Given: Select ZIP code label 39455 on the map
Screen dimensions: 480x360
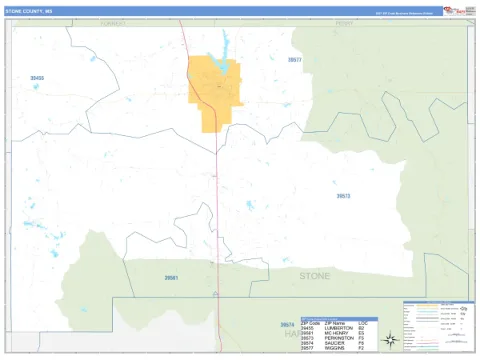Looking at the screenshot, I should click(x=37, y=78).
